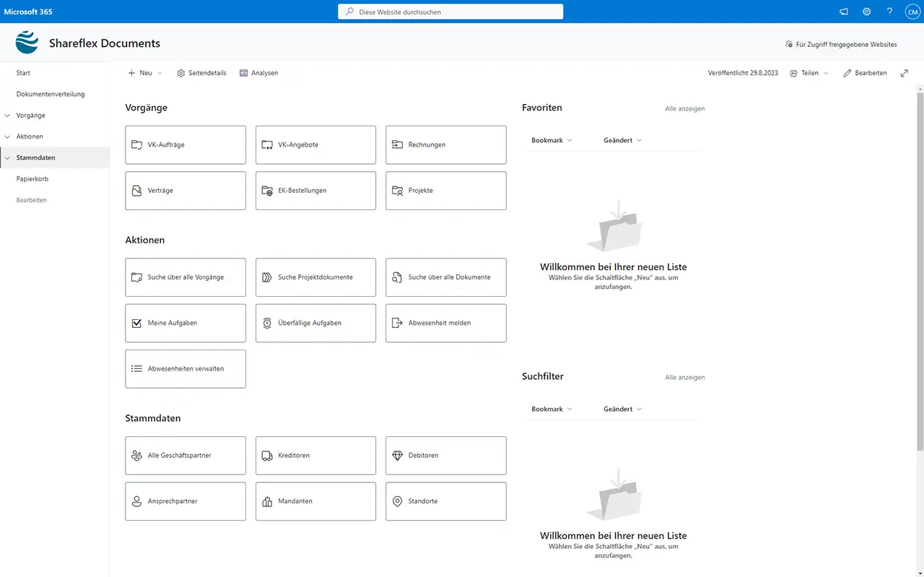Select Dokumentenverteilung in left navigation
This screenshot has width=924, height=577.
pyautogui.click(x=51, y=94)
